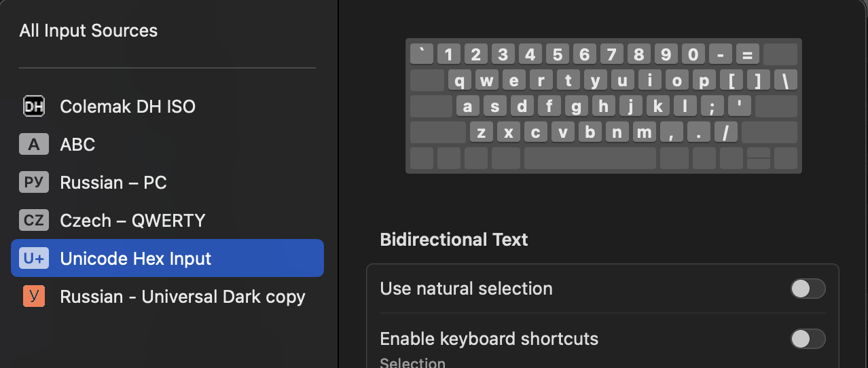
Task: Click the 'q' key in keyboard preview
Action: click(460, 81)
